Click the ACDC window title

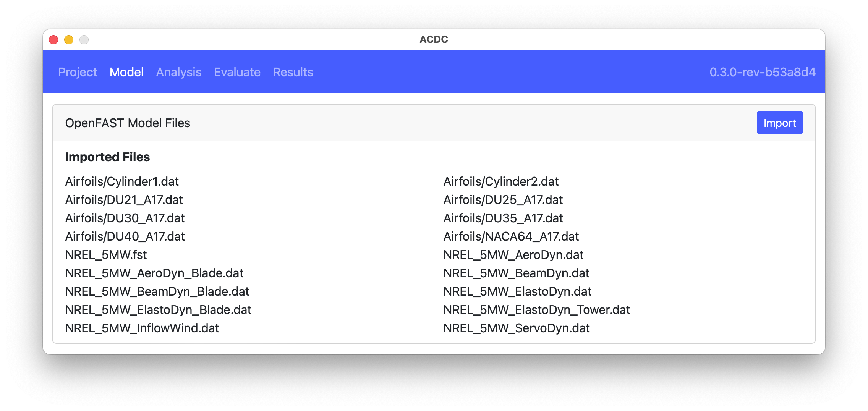tap(434, 39)
